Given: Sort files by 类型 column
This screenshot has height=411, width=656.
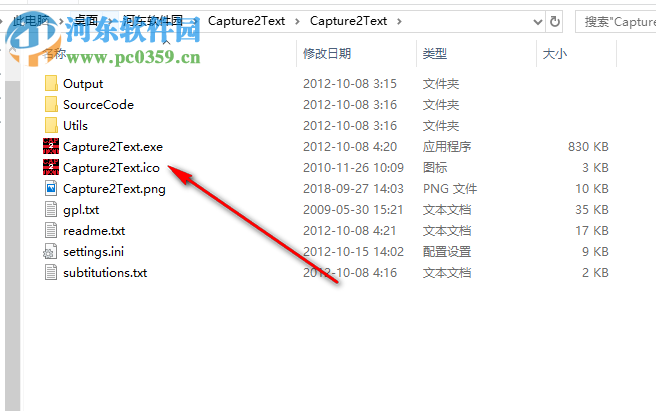Looking at the screenshot, I should point(435,54).
